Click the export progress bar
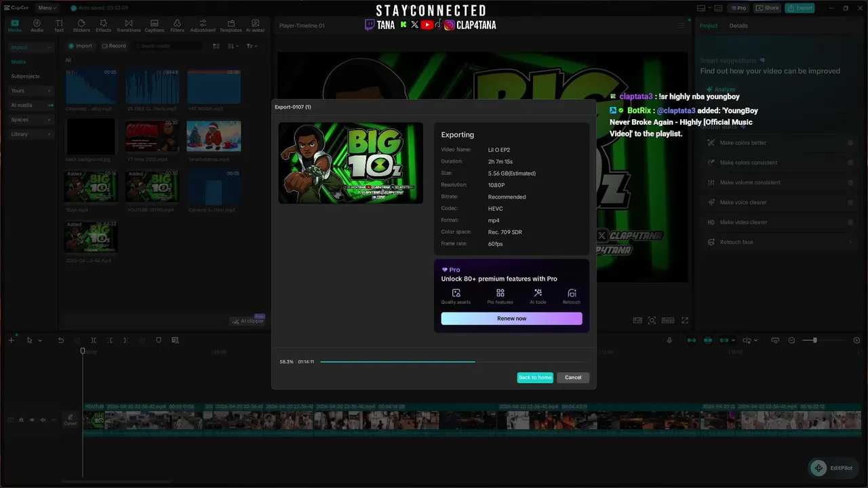The height and width of the screenshot is (488, 868). coord(453,362)
